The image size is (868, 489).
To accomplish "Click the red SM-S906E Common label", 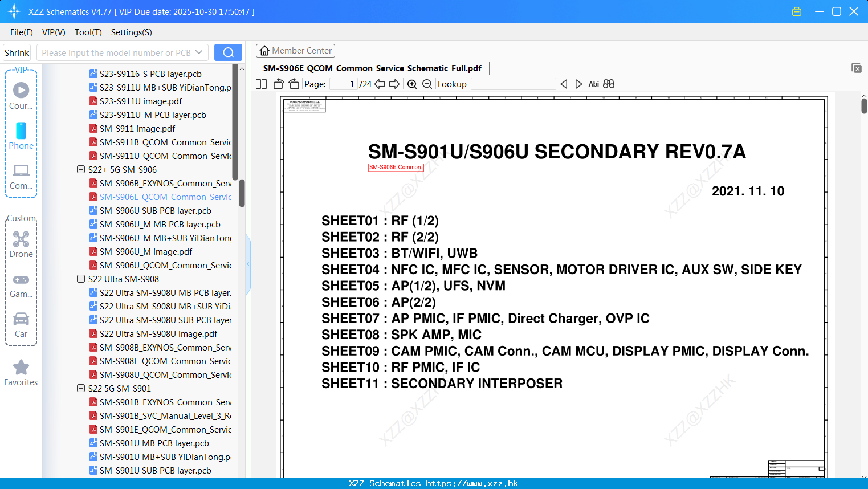I will (396, 167).
